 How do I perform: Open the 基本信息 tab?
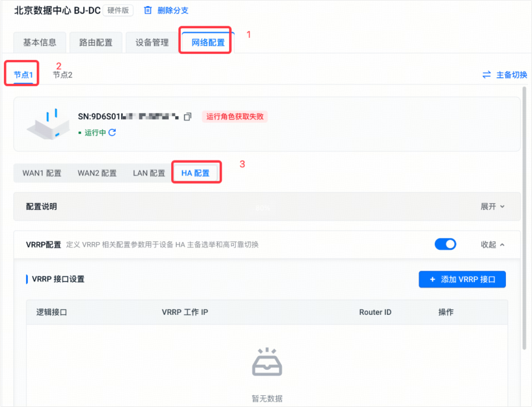pos(39,42)
